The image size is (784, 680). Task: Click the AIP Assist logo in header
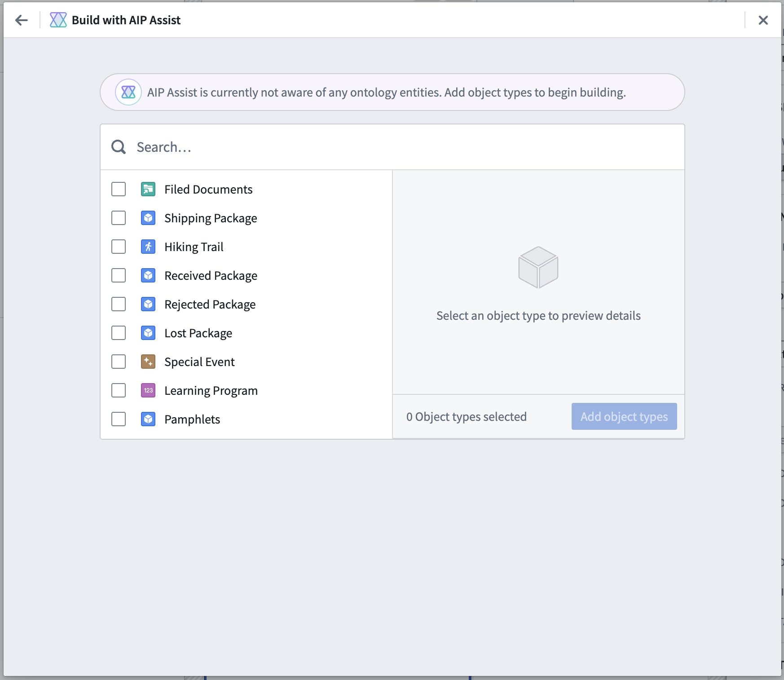[x=58, y=20]
